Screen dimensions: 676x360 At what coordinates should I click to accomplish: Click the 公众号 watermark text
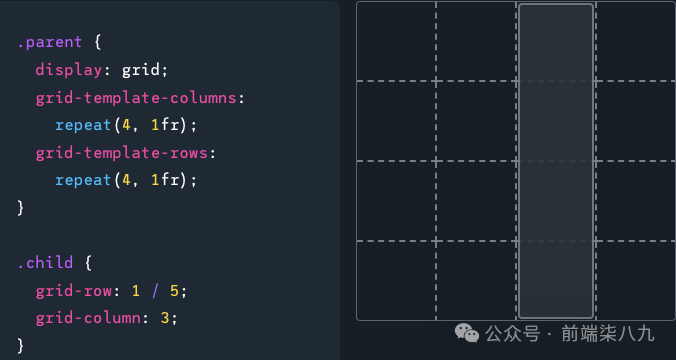513,334
